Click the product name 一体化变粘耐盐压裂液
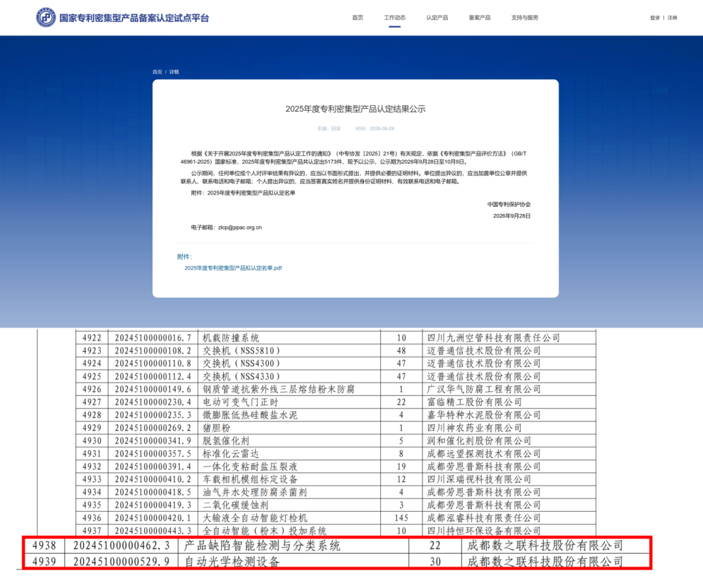703x588 pixels. [250, 466]
